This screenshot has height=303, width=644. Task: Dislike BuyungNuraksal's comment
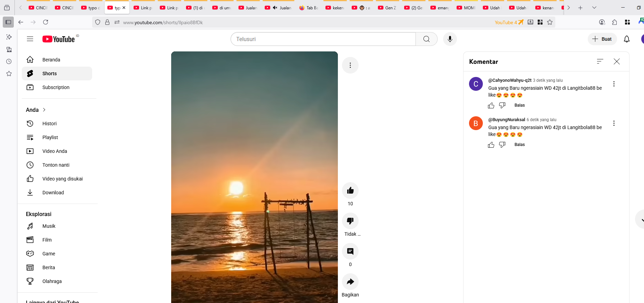point(502,145)
